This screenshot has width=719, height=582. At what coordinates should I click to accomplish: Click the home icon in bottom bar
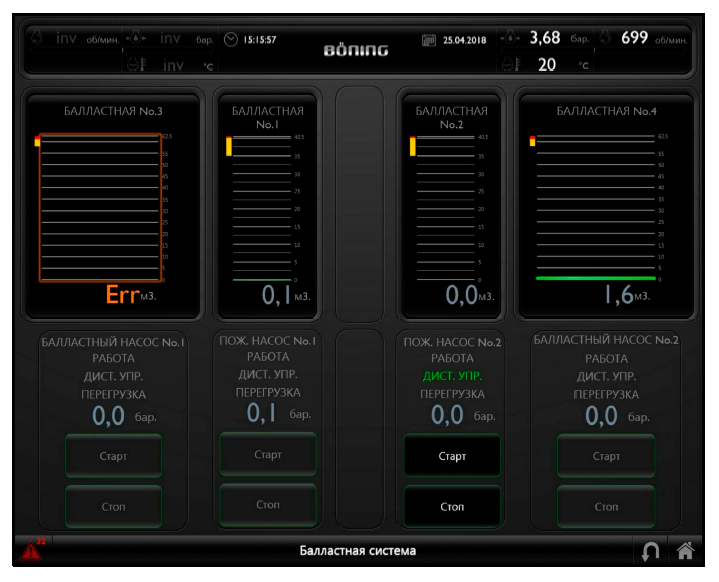[x=685, y=550]
